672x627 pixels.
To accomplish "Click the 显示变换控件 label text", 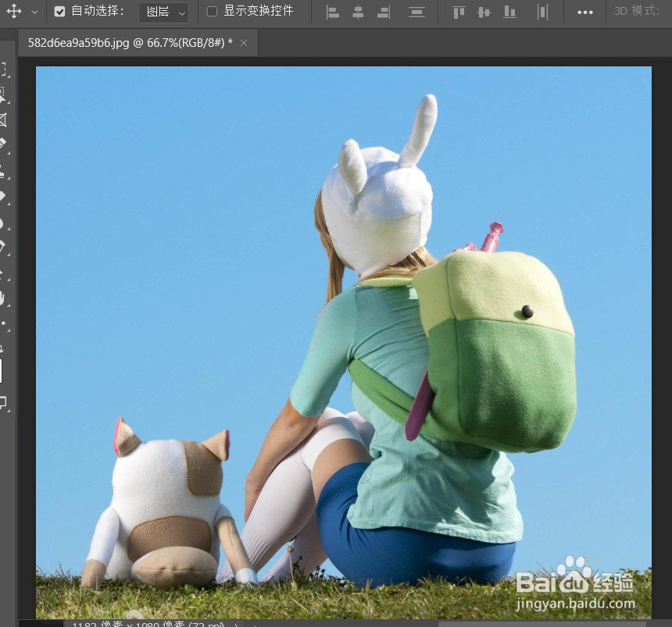I will tap(259, 11).
